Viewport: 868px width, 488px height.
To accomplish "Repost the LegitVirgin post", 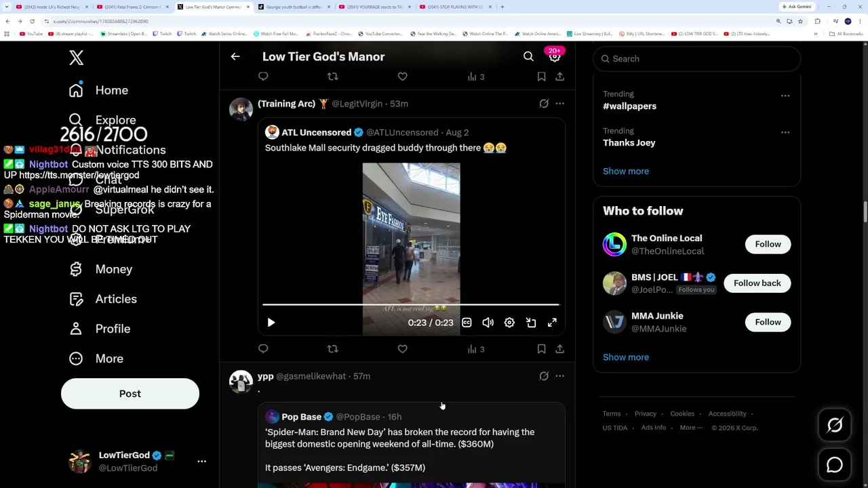I will (332, 349).
